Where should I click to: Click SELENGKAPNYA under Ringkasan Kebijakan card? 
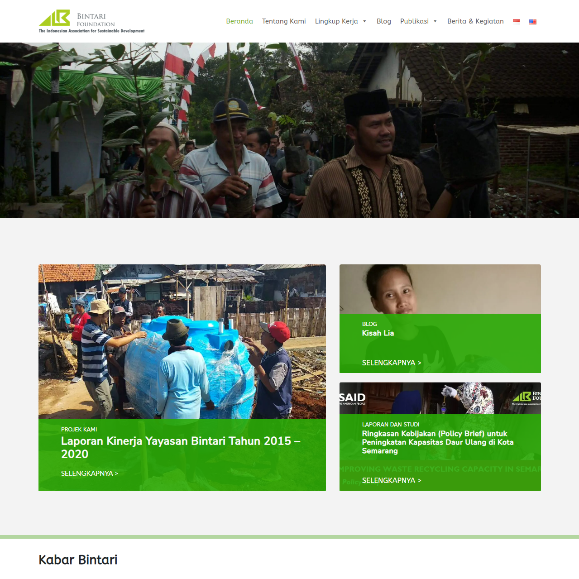click(391, 480)
